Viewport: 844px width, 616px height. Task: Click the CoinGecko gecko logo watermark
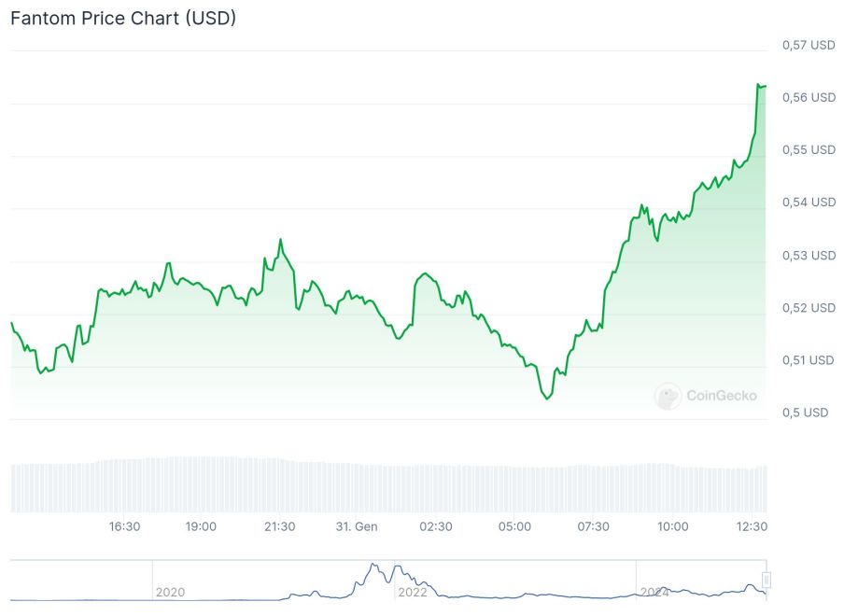(668, 396)
